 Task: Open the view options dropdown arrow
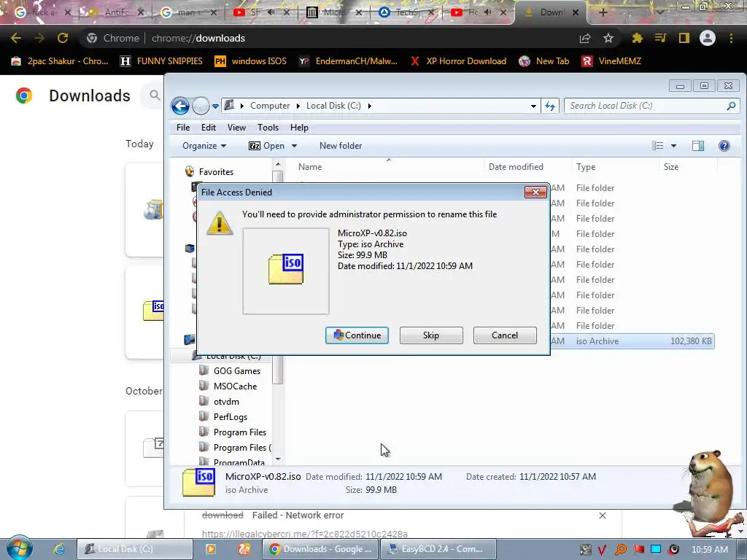click(x=673, y=146)
